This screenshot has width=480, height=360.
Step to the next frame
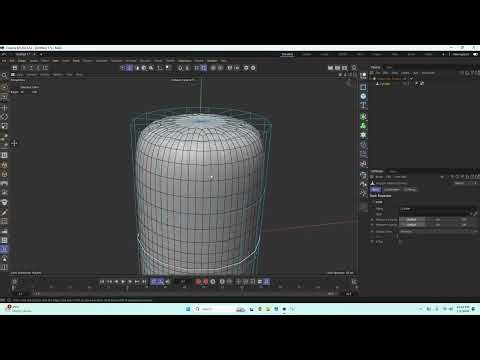coord(130,282)
